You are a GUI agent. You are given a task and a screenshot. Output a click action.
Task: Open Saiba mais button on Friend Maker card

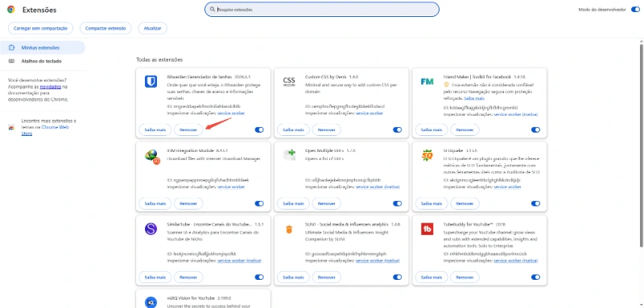431,129
